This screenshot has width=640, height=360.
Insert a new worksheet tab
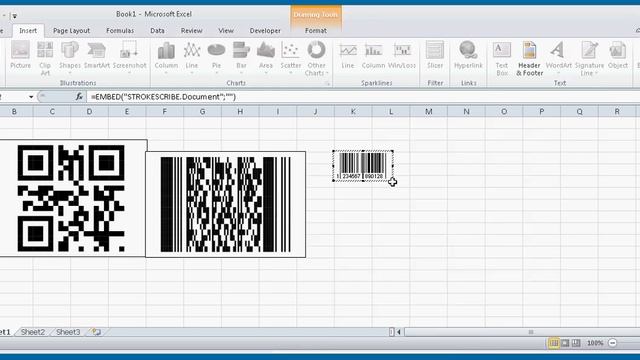(96, 332)
